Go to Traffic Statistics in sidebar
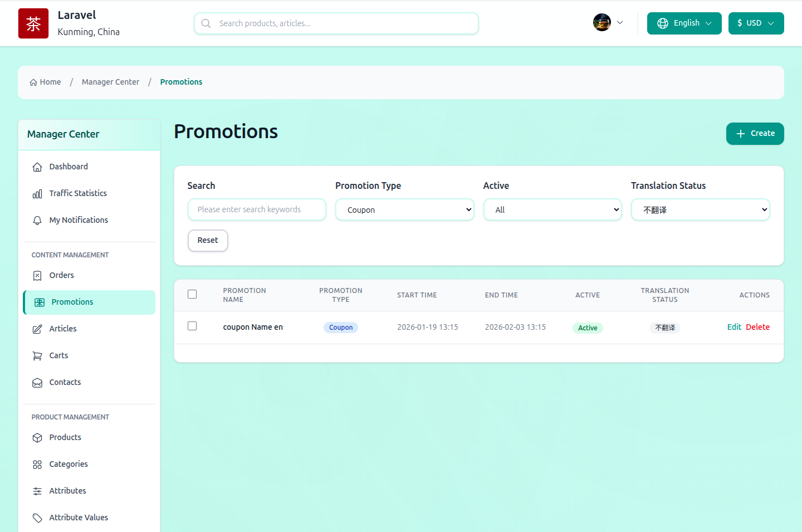Viewport: 802px width, 532px height. pos(89,193)
